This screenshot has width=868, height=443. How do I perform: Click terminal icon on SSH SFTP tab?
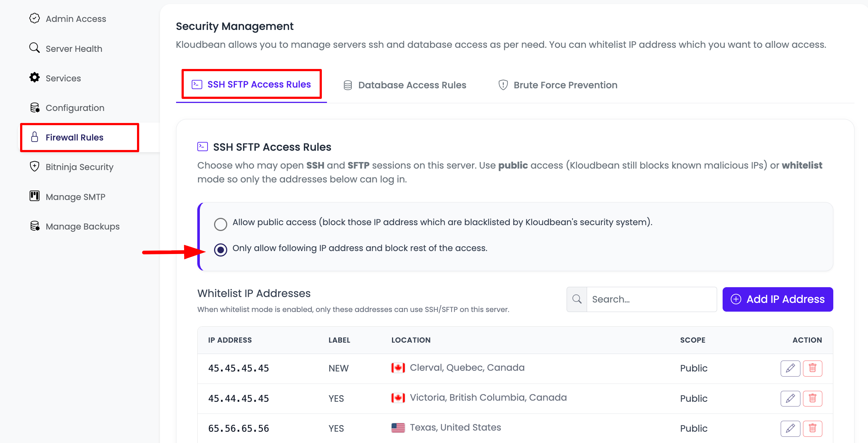coord(197,84)
